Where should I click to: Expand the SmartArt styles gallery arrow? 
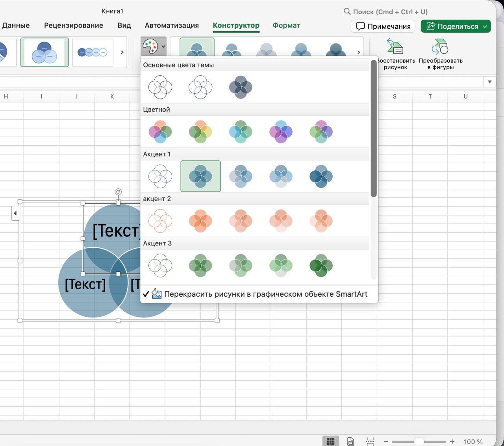358,52
